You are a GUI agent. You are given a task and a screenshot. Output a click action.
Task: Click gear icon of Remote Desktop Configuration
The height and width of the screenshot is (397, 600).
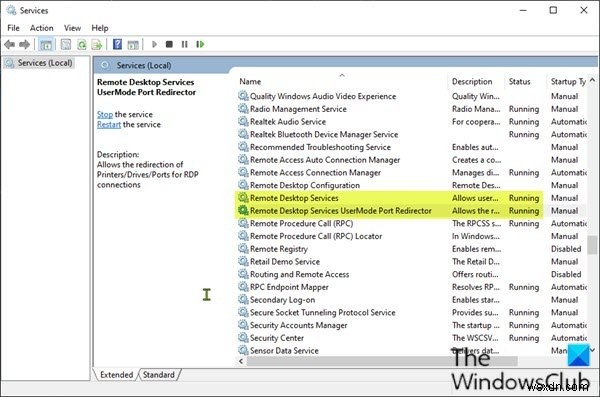click(243, 185)
